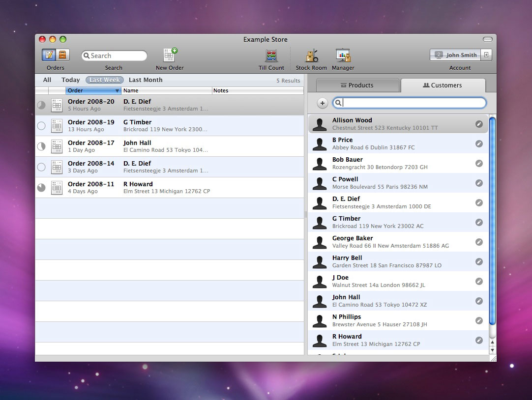
Task: Click the scrollbar up arrow
Action: (x=492, y=343)
